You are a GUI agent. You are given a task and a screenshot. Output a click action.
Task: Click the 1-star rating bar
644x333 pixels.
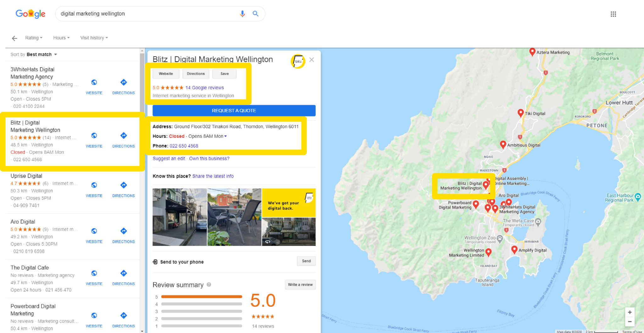point(202,326)
